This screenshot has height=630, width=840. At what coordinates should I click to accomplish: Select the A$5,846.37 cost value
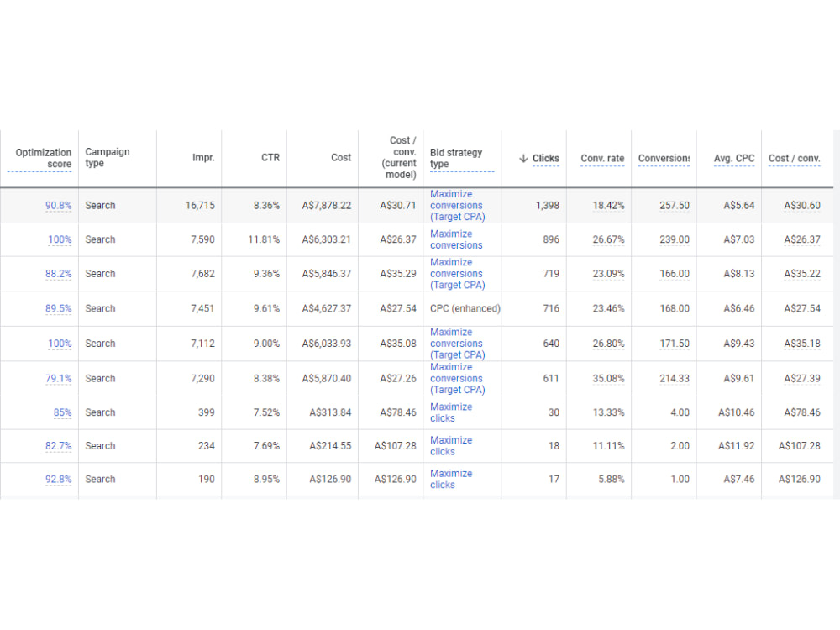(x=327, y=273)
